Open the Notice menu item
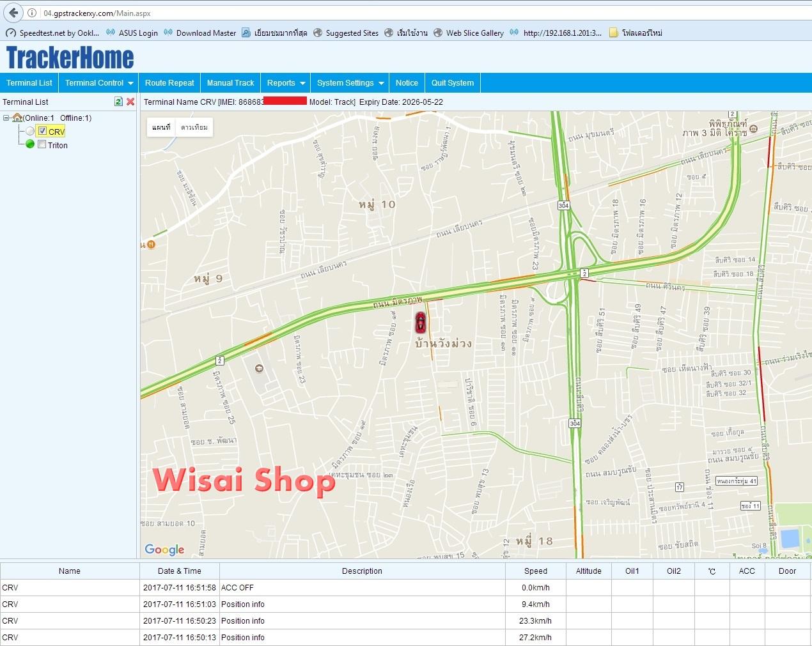Image resolution: width=812 pixels, height=646 pixels. (407, 83)
